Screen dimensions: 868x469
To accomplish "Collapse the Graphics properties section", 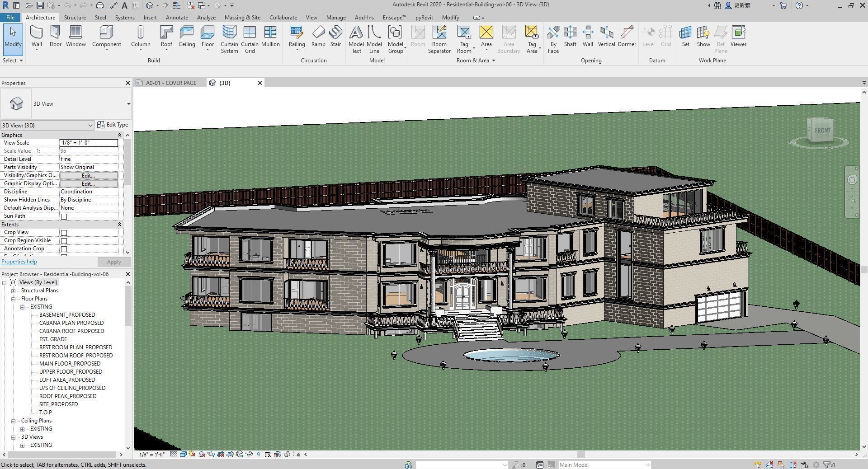I will [x=119, y=135].
